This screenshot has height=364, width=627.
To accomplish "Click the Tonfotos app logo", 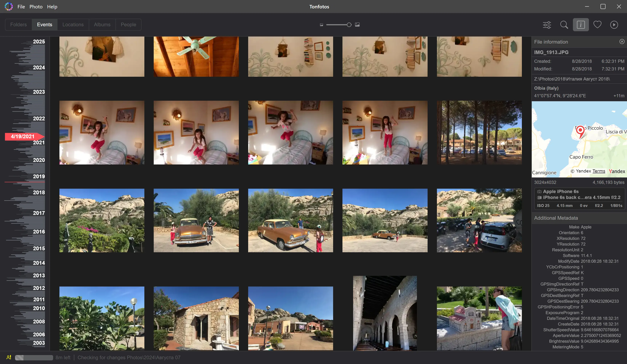I will 9,6.
